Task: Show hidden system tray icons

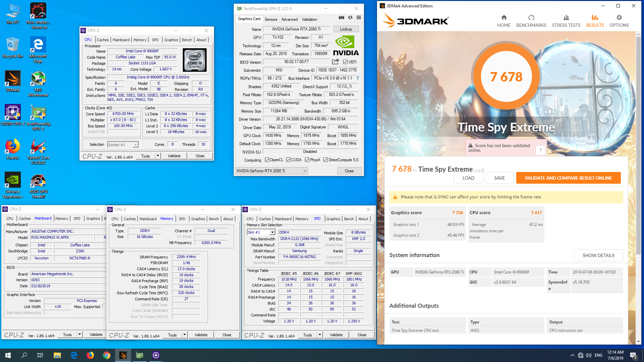Action: [572, 355]
